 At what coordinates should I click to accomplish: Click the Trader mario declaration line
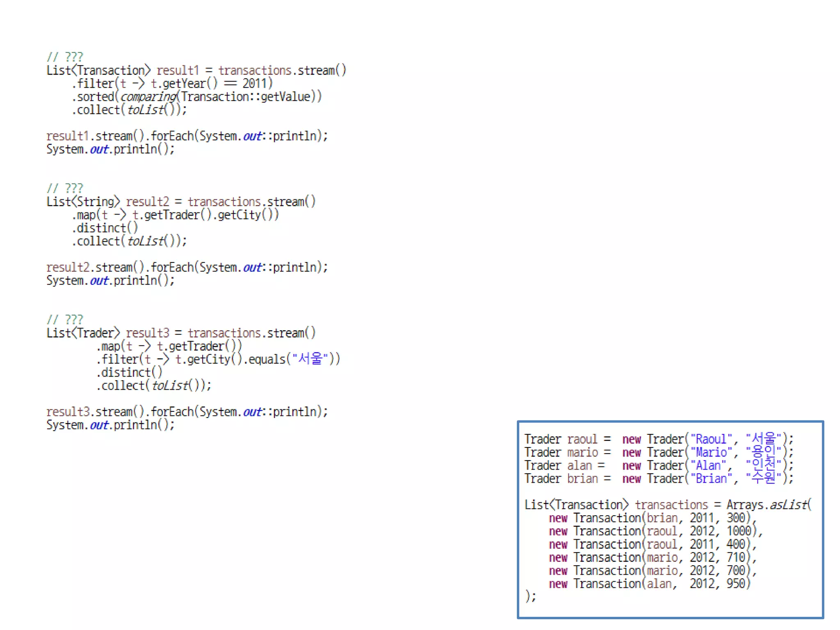coord(659,452)
